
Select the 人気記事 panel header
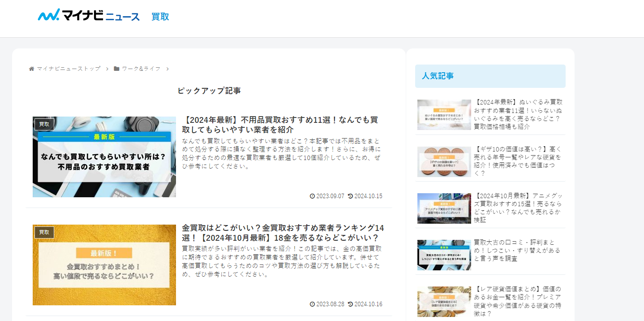[437, 76]
